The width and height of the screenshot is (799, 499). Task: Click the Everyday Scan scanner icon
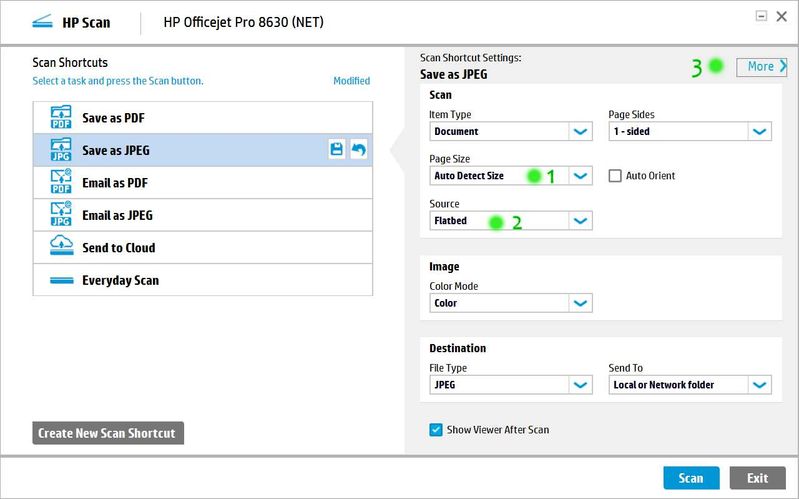coord(62,280)
